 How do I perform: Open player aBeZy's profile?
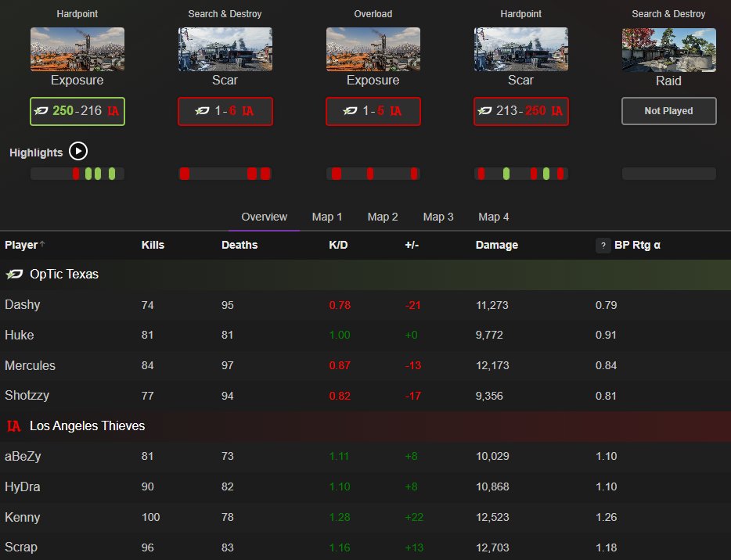click(x=23, y=456)
